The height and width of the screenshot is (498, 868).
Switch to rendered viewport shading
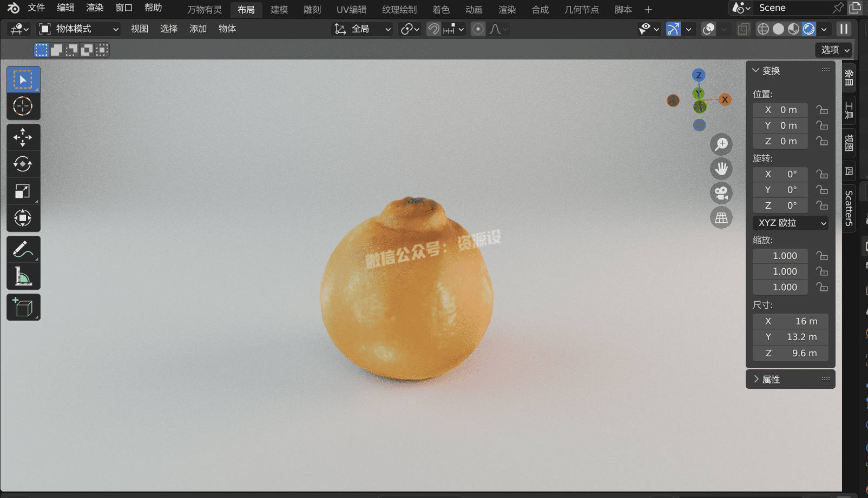click(808, 29)
